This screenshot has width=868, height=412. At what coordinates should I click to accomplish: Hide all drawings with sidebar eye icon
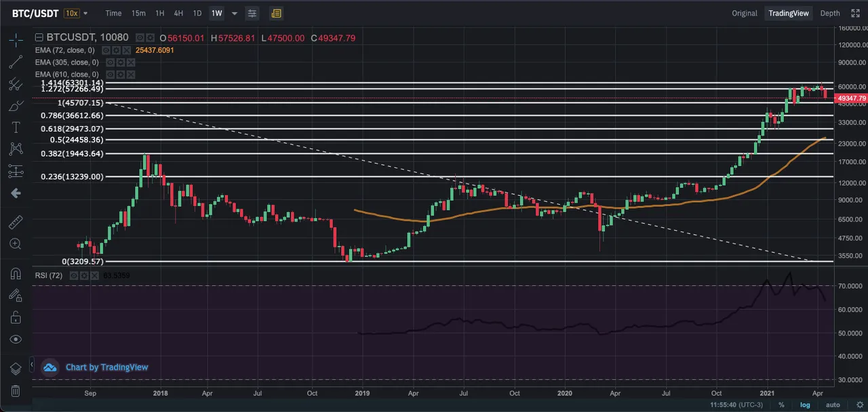point(16,339)
